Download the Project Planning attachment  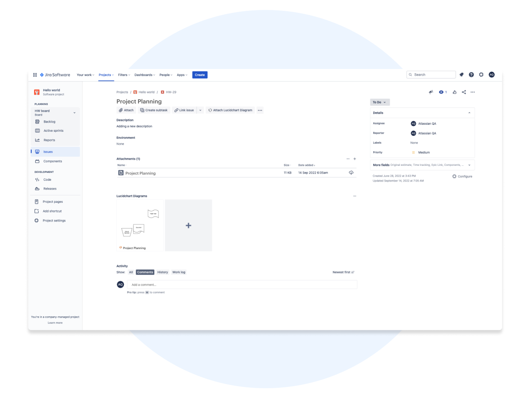pyautogui.click(x=351, y=173)
